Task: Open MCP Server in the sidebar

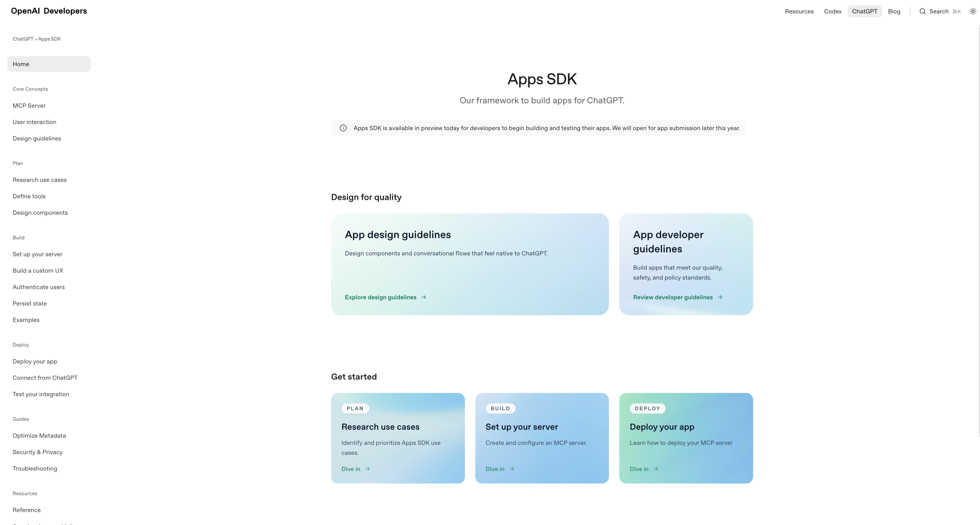Action: coord(29,106)
